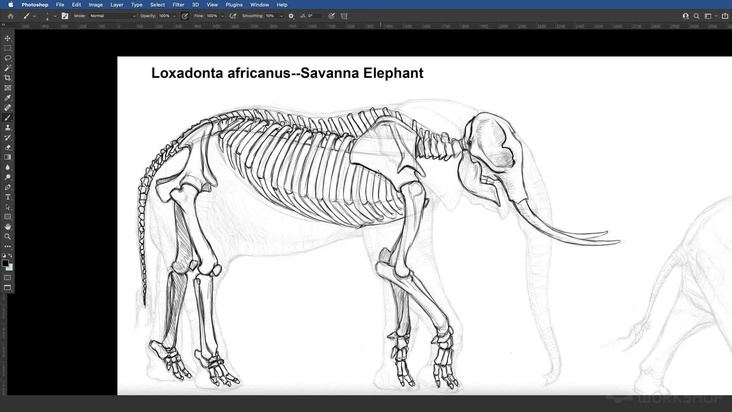Open the Layer menu
The height and width of the screenshot is (412, 732).
click(x=117, y=5)
